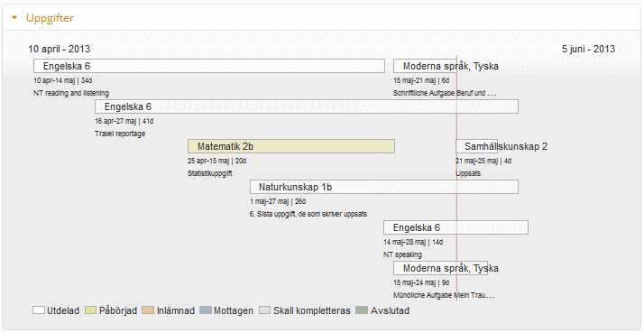
Task: Click the 10 april - 2013 start date
Action: click(x=60, y=49)
